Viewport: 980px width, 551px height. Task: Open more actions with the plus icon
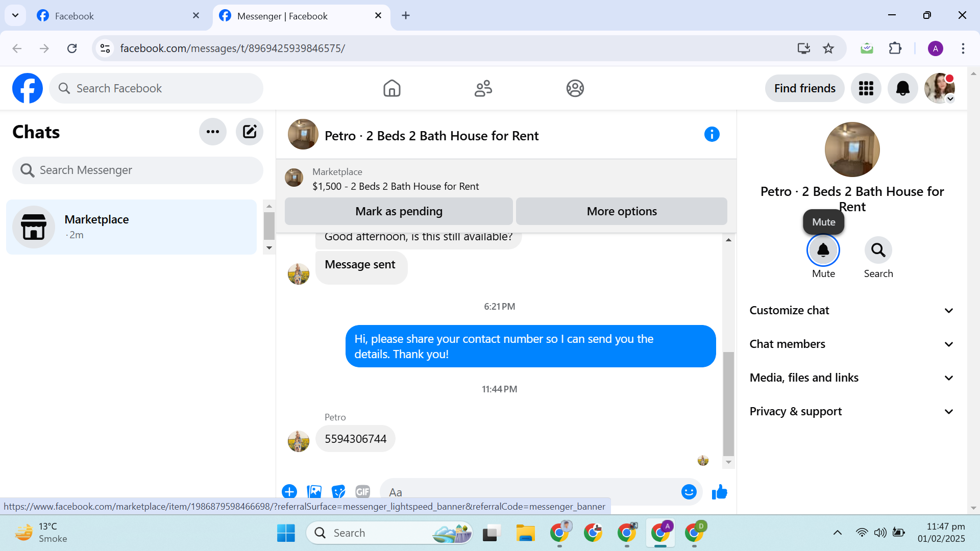(x=289, y=492)
